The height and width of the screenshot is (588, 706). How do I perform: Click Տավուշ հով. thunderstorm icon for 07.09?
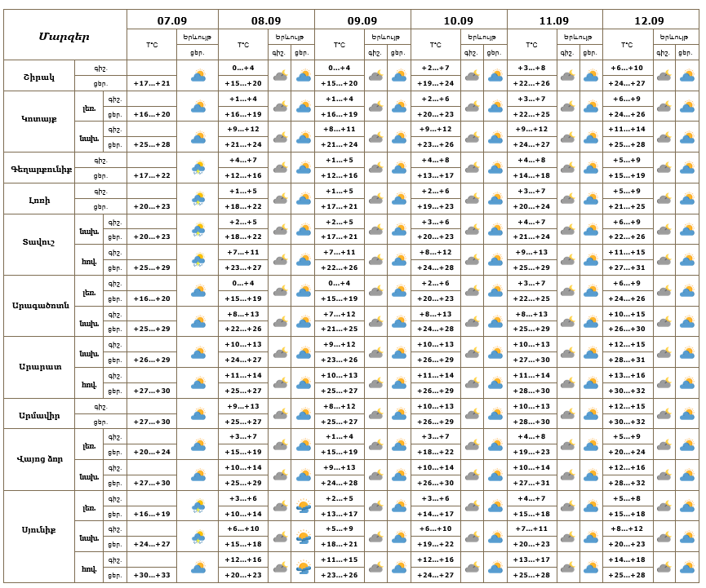click(198, 260)
